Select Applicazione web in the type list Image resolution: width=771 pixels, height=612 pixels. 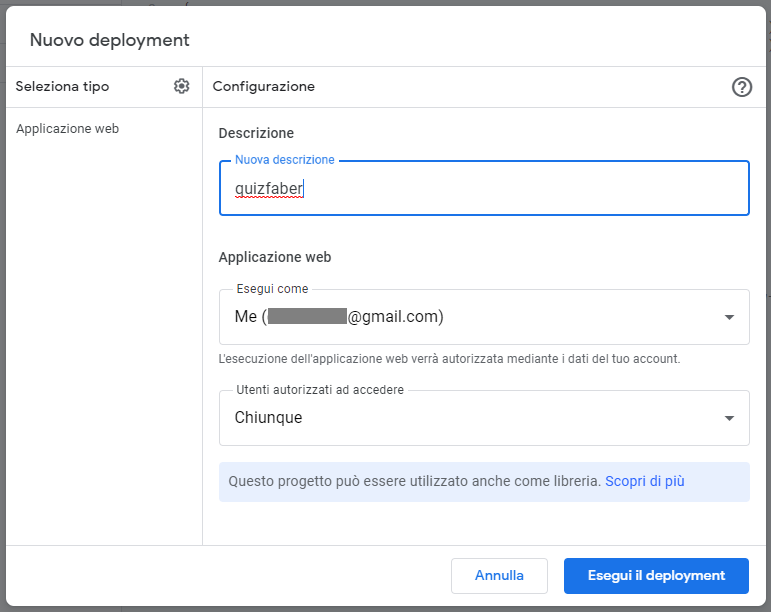point(67,129)
